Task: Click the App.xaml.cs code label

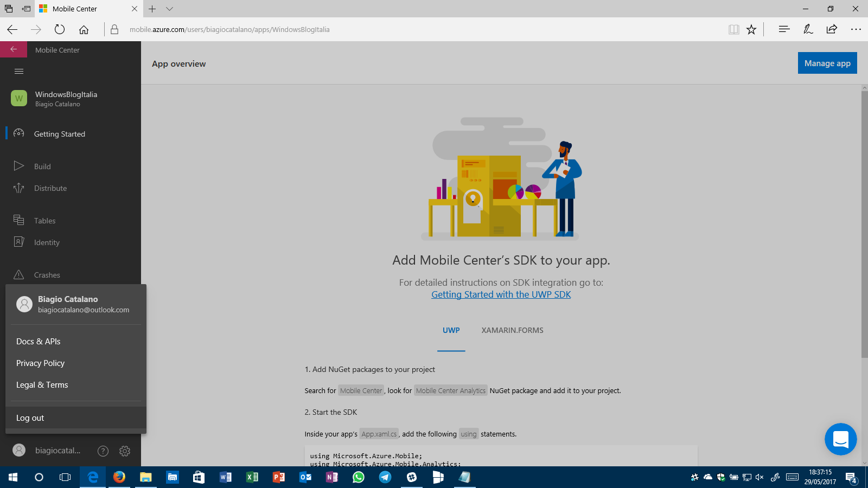Action: (x=379, y=434)
